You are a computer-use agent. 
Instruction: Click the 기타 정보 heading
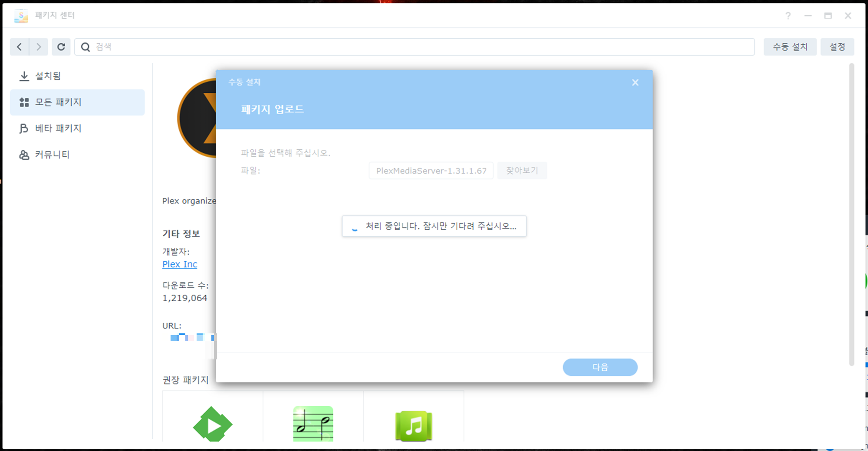point(181,234)
